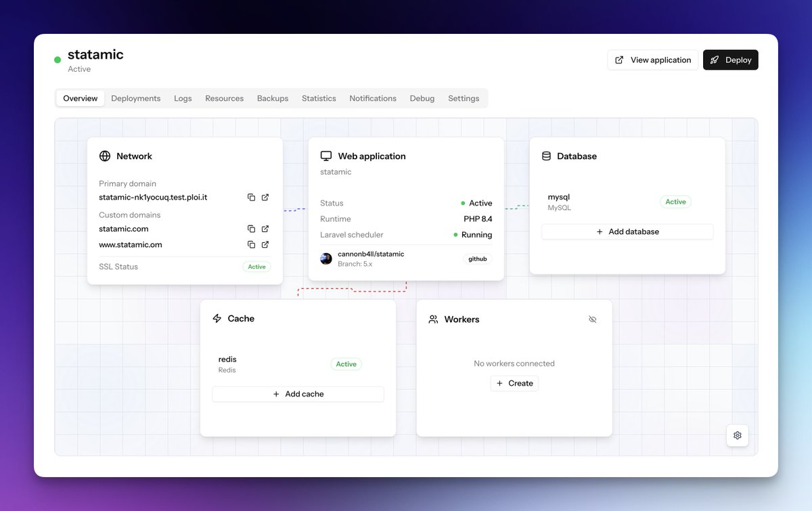
Task: Go to the Settings tab
Action: tap(464, 98)
